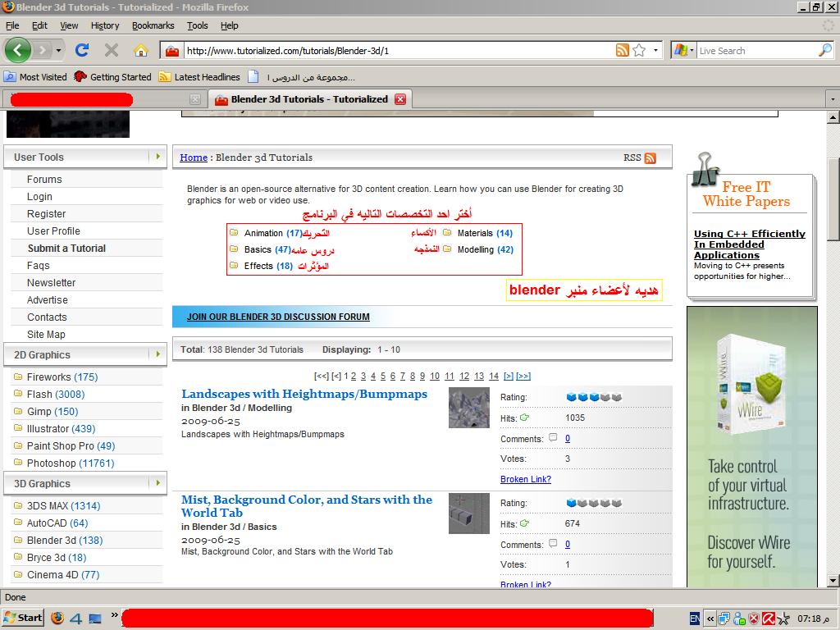Go to page 14 of tutorials
The image size is (840, 630).
point(493,376)
